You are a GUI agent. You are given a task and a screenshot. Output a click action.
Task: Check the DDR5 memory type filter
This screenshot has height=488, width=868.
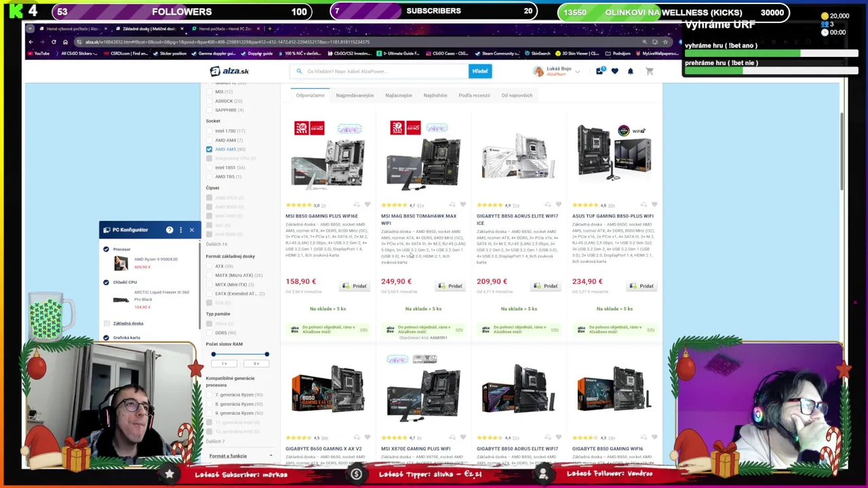209,333
